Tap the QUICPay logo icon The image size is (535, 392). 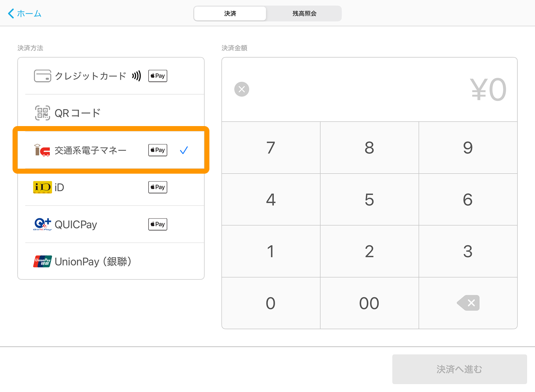point(42,224)
